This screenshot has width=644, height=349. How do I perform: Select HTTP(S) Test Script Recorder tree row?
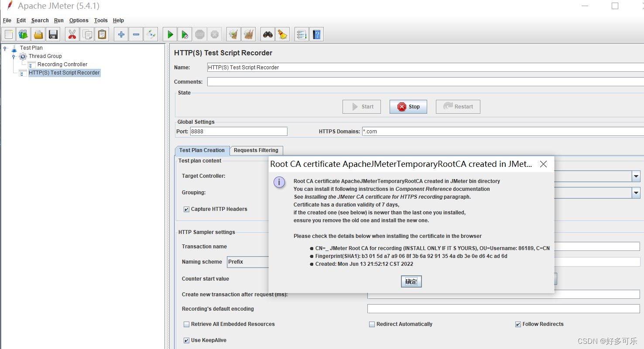64,73
